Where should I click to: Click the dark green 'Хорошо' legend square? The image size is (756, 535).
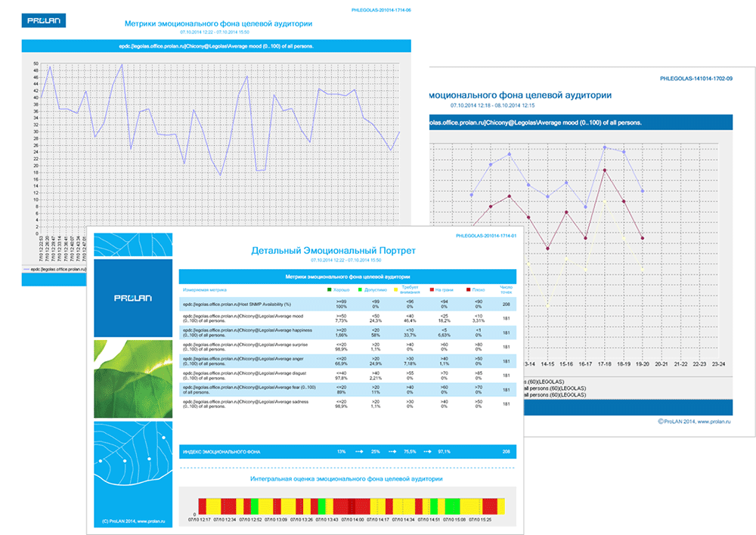[330, 289]
